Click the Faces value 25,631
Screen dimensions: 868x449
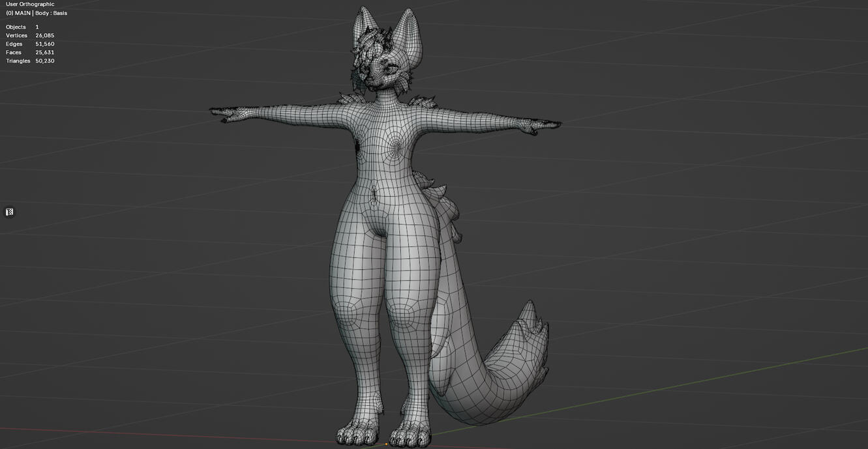(x=45, y=52)
